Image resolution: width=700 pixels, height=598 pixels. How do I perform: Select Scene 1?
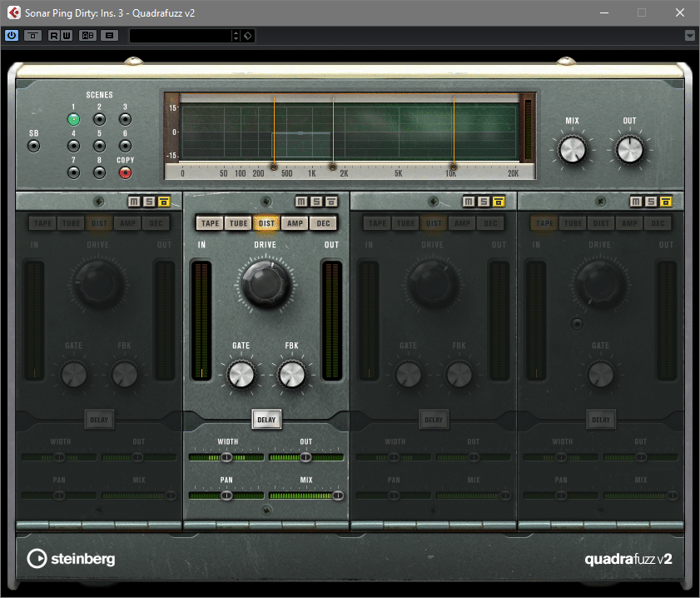tap(73, 119)
